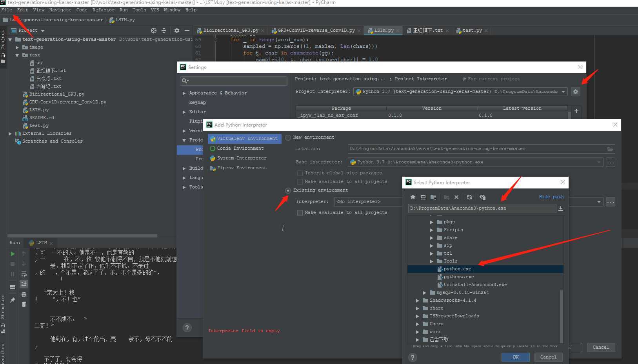Screen dimensions: 638x364
Task: Cancel the Add Python Interpreter dialog
Action: 601,347
